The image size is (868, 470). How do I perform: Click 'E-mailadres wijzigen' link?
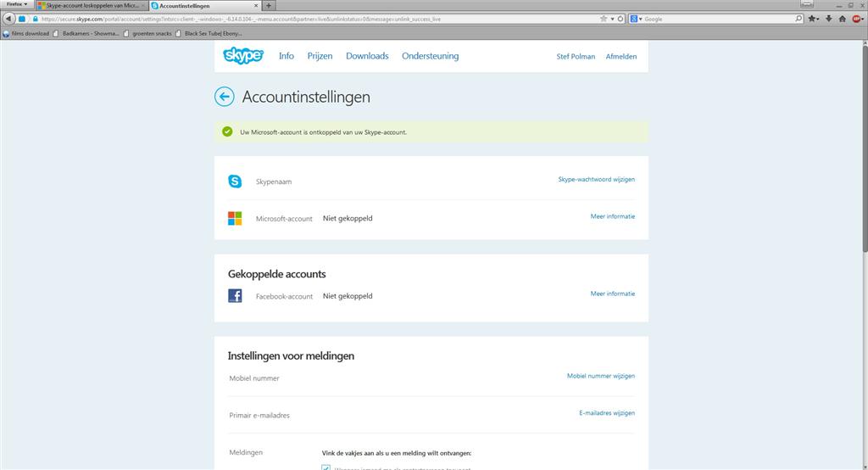tap(607, 413)
